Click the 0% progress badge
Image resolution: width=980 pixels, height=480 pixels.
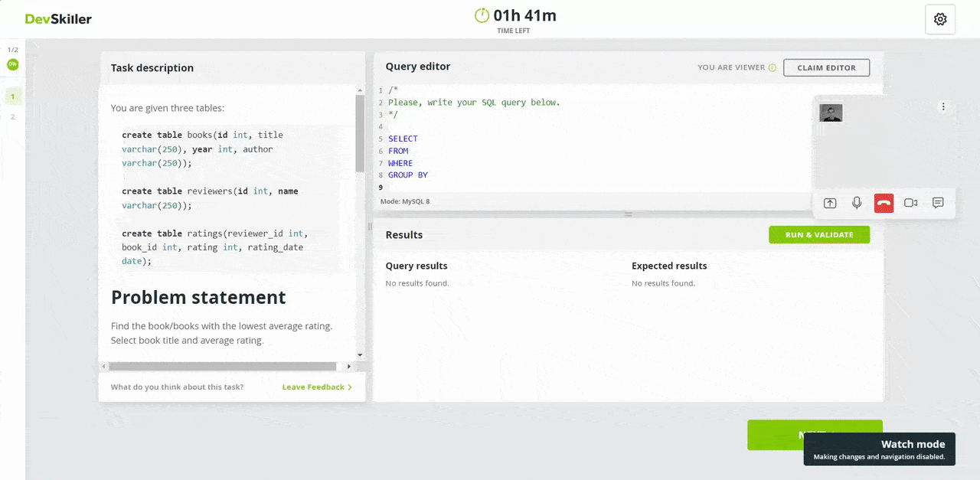coord(12,64)
